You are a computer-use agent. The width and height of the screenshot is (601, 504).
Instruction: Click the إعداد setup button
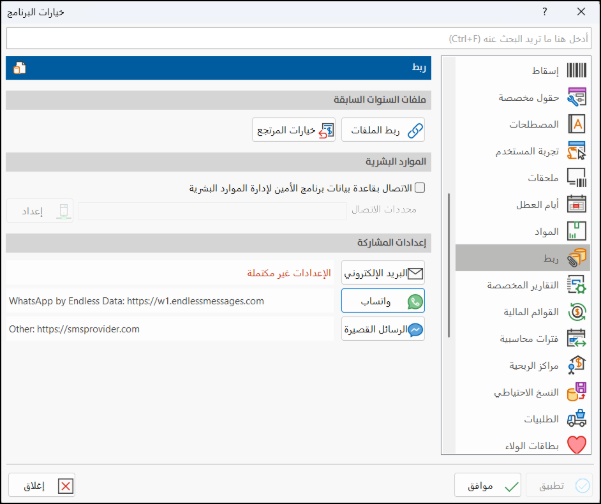click(40, 211)
